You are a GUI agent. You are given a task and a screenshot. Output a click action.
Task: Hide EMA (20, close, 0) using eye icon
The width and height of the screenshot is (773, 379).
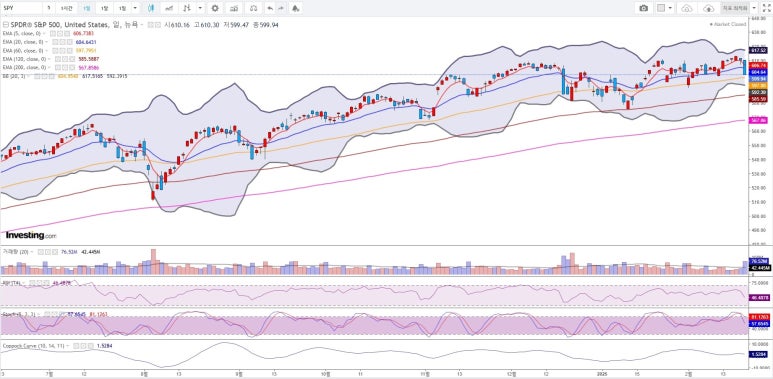55,42
